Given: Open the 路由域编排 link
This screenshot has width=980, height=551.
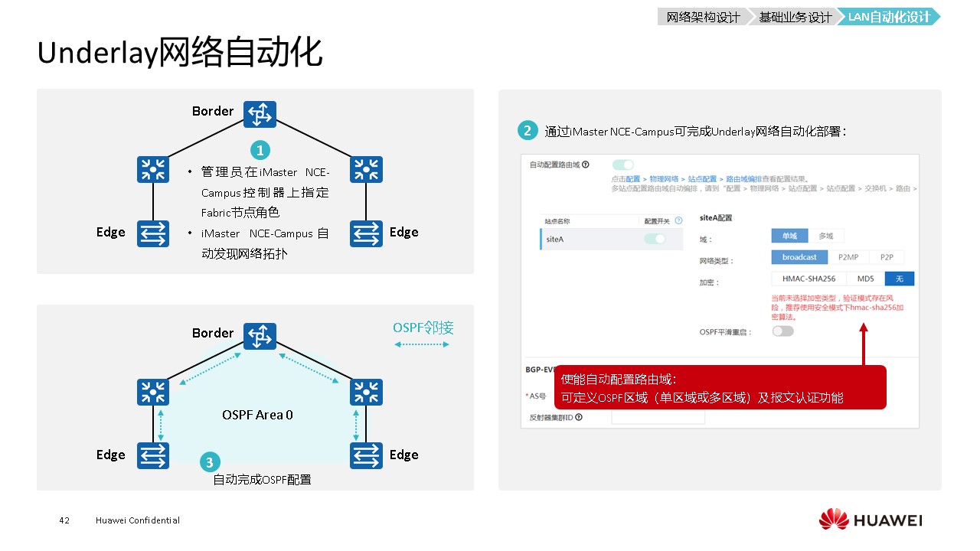Looking at the screenshot, I should click(743, 179).
